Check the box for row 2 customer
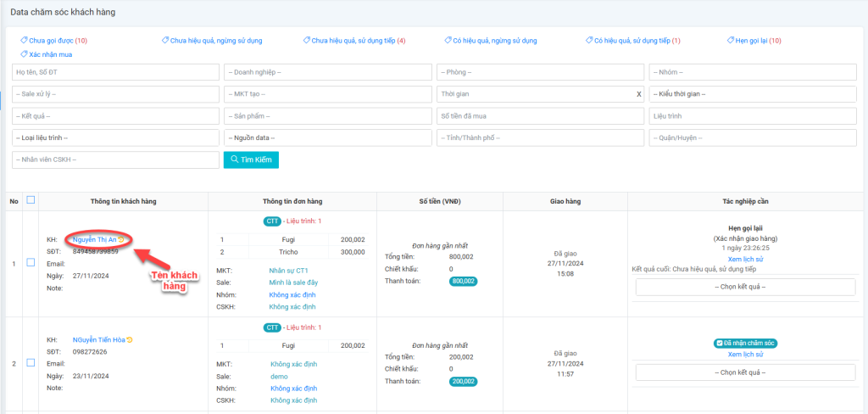This screenshot has width=868, height=414. [x=31, y=363]
